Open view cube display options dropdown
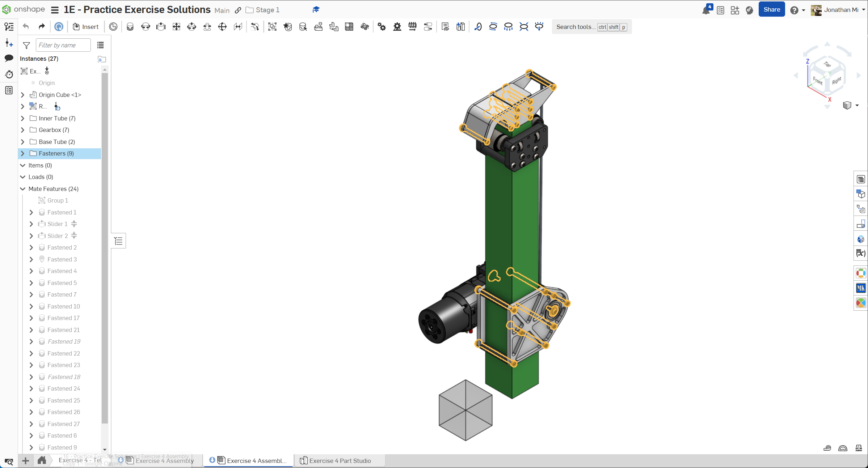Viewport: 868px width, 468px height. click(x=857, y=106)
